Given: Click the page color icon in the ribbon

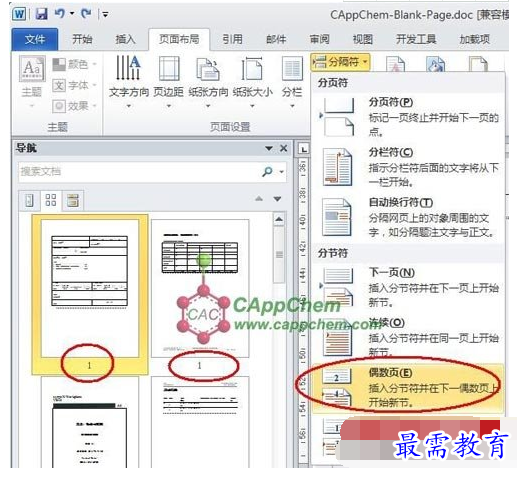Looking at the screenshot, I should (x=436, y=64).
